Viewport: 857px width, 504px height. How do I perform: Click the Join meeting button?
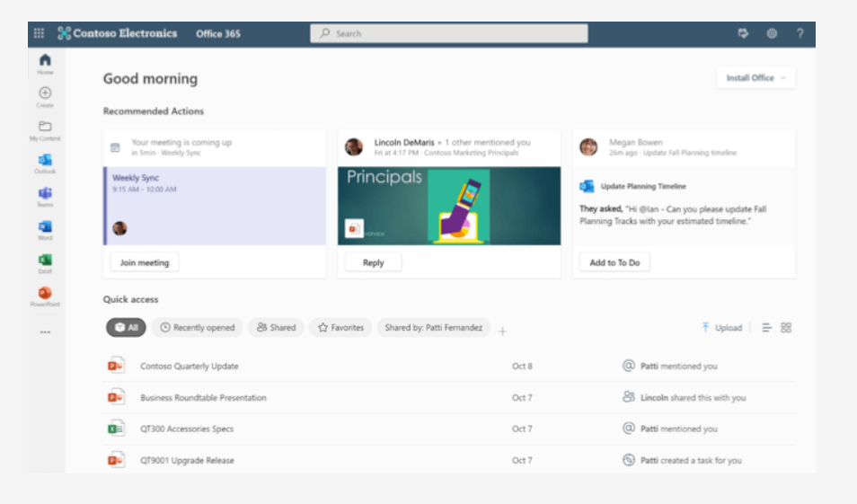145,262
